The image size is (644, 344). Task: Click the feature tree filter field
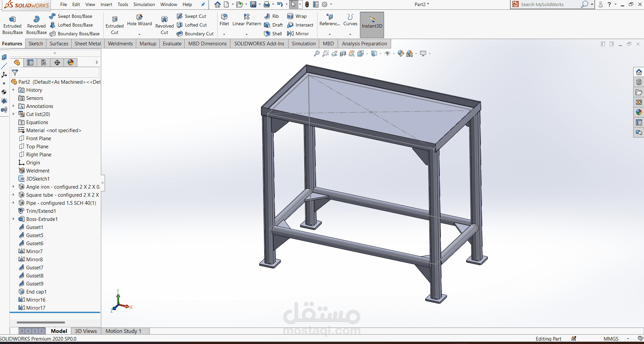point(55,72)
